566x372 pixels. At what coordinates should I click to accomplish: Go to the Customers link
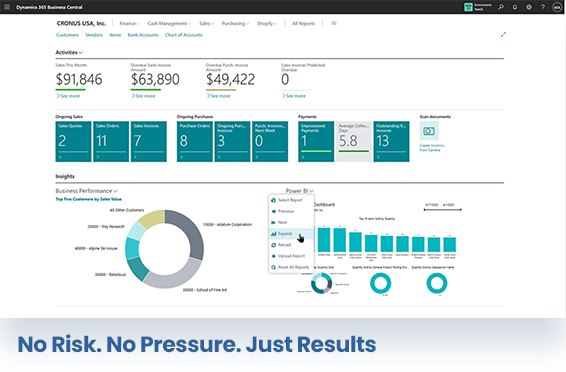click(67, 35)
